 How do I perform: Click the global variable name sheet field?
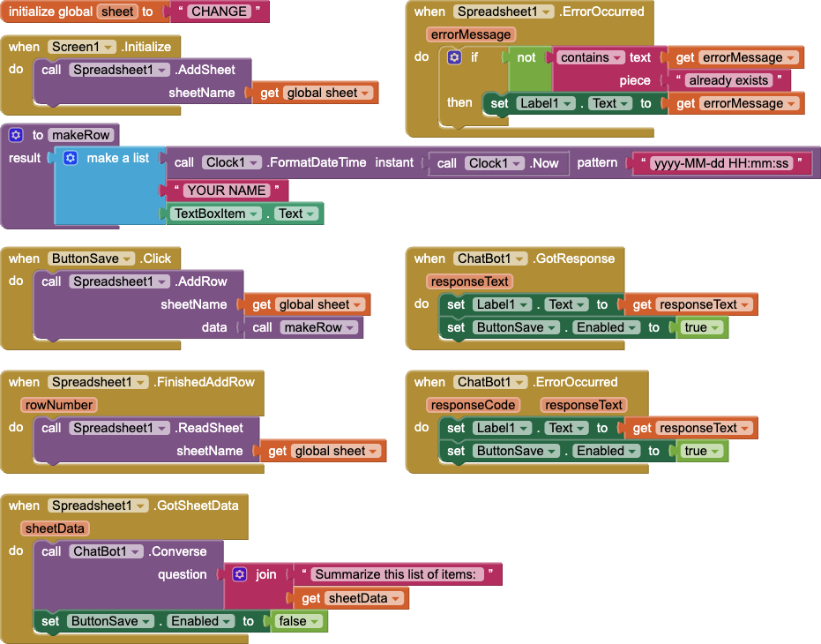[x=117, y=11]
